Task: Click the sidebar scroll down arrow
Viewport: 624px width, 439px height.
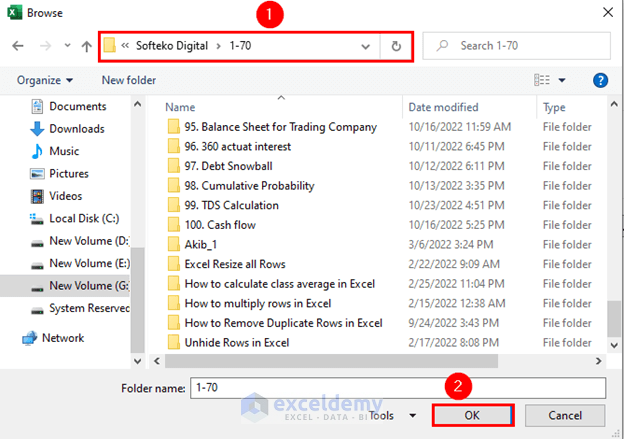Action: click(137, 361)
